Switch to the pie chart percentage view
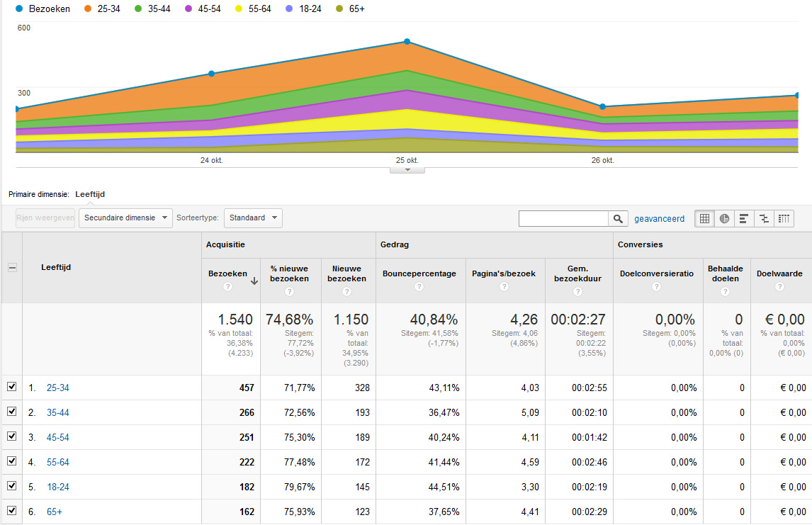The image size is (812, 525). coord(724,219)
